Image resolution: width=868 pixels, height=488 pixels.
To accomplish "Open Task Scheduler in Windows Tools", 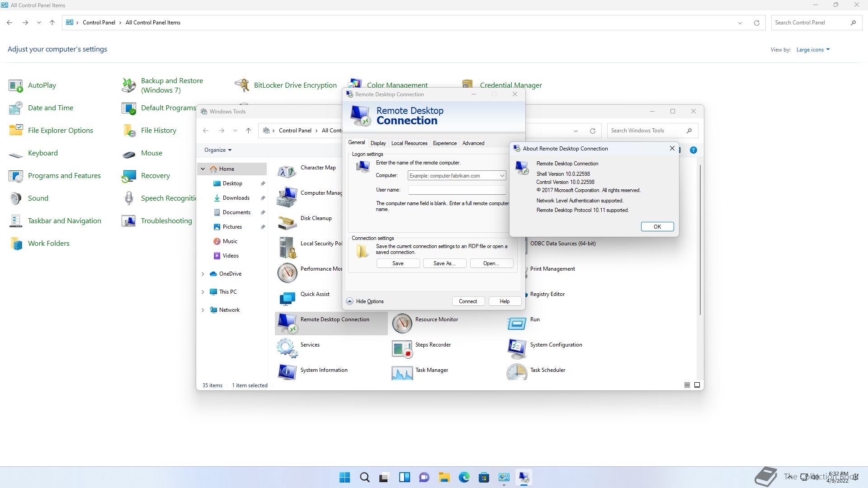I will (x=517, y=372).
